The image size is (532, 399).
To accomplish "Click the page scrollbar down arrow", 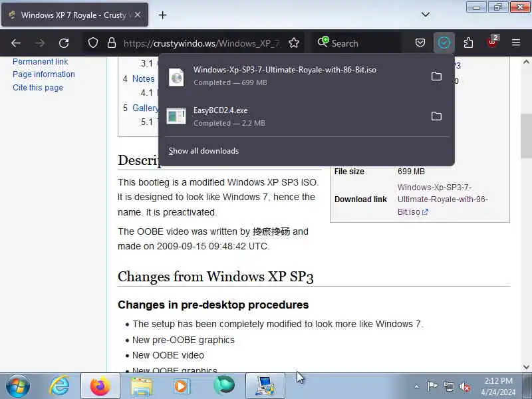I will coord(526,367).
